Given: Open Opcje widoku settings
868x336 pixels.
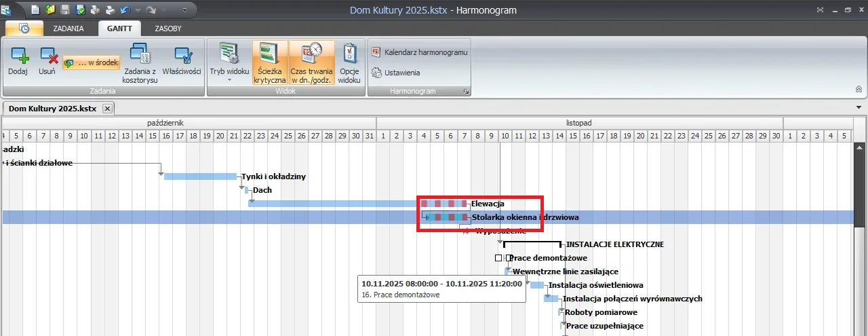Looking at the screenshot, I should click(349, 62).
